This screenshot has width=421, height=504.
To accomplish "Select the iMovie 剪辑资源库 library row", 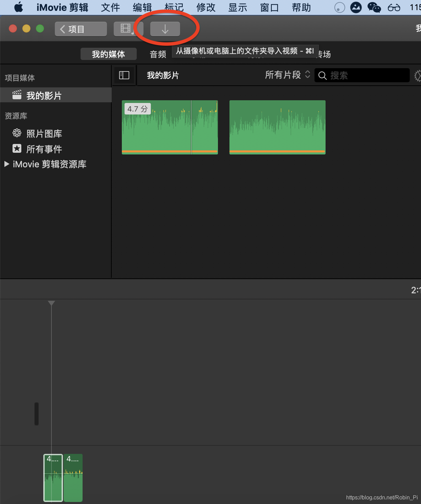I will pos(49,164).
